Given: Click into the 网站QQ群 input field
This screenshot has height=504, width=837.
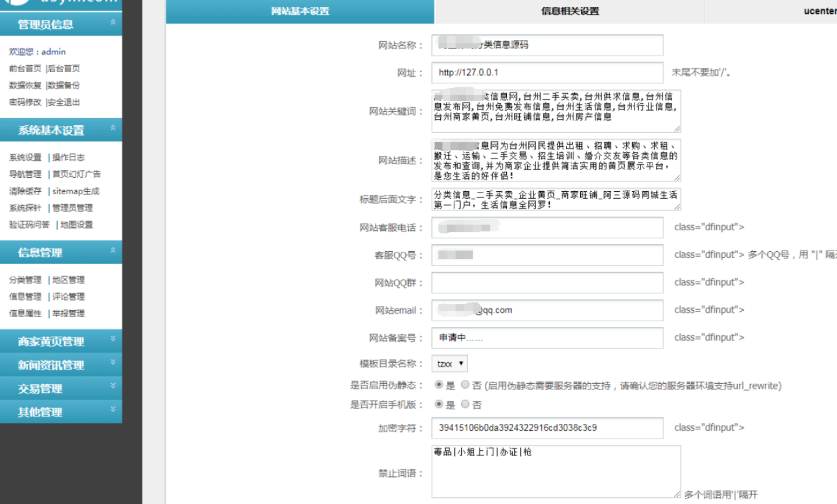Looking at the screenshot, I should [547, 282].
